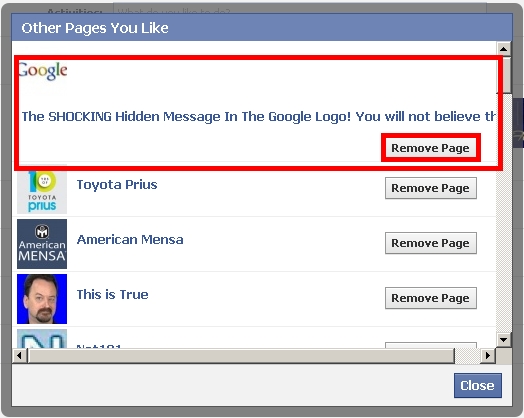Click the Toyota Prius logo thumbnail
524x418 pixels.
42,190
